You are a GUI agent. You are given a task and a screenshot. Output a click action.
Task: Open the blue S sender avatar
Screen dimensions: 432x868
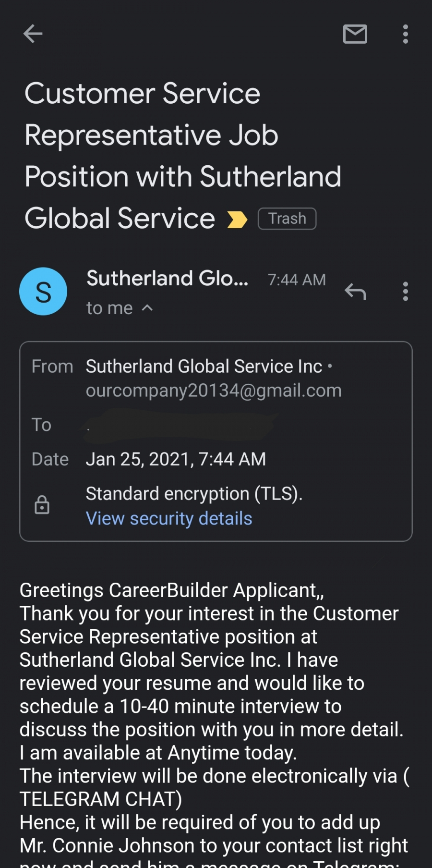[43, 292]
